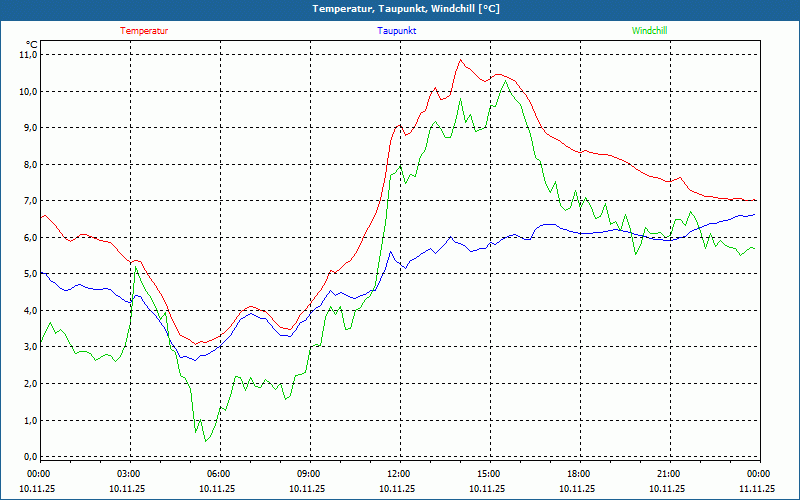Click the red Temperatur legend label
800x500 pixels.
click(144, 31)
